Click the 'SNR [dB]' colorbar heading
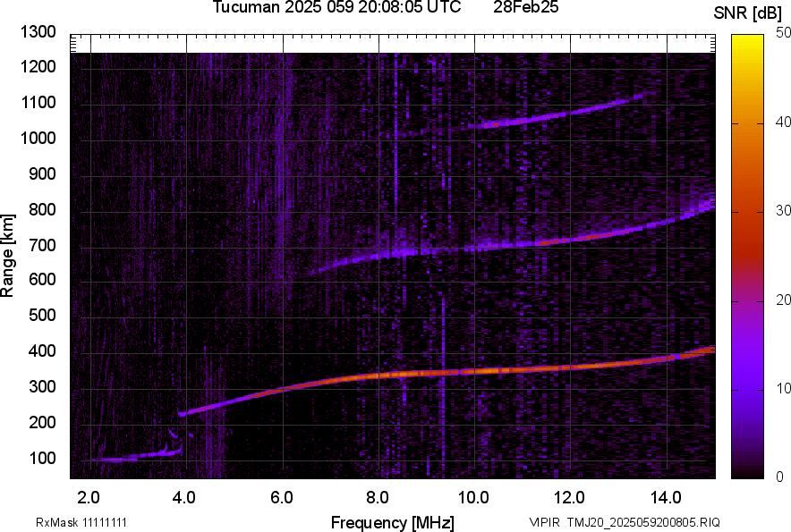This screenshot has width=791, height=532. (x=748, y=13)
